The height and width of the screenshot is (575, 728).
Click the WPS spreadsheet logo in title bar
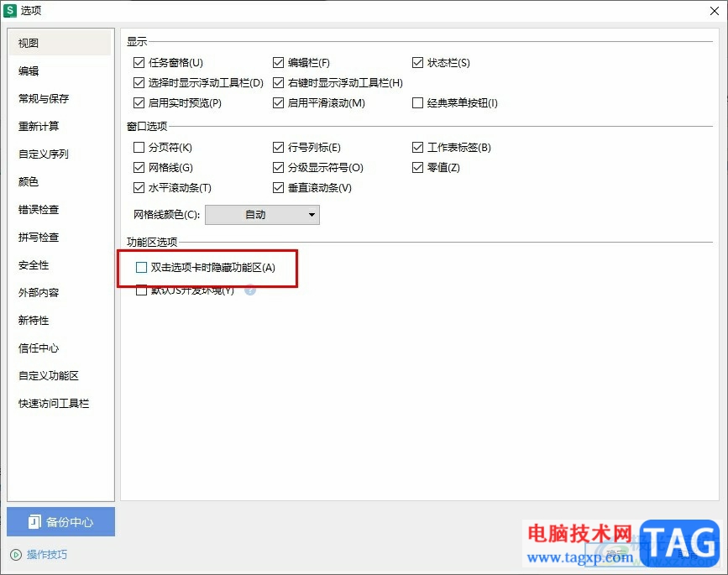point(10,10)
